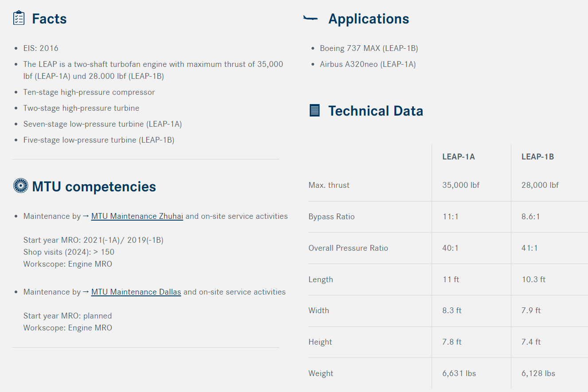Image resolution: width=588 pixels, height=392 pixels.
Task: Click the airplane icon beside Applications
Action: click(x=310, y=18)
